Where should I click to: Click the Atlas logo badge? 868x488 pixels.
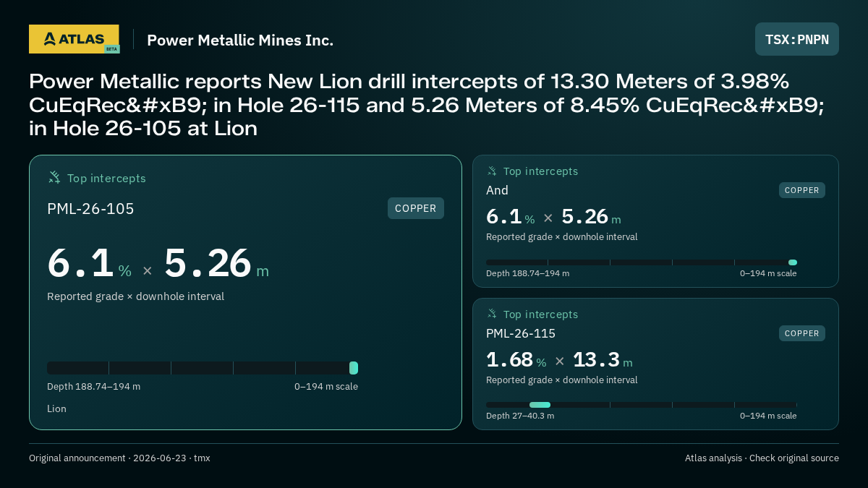tap(74, 39)
